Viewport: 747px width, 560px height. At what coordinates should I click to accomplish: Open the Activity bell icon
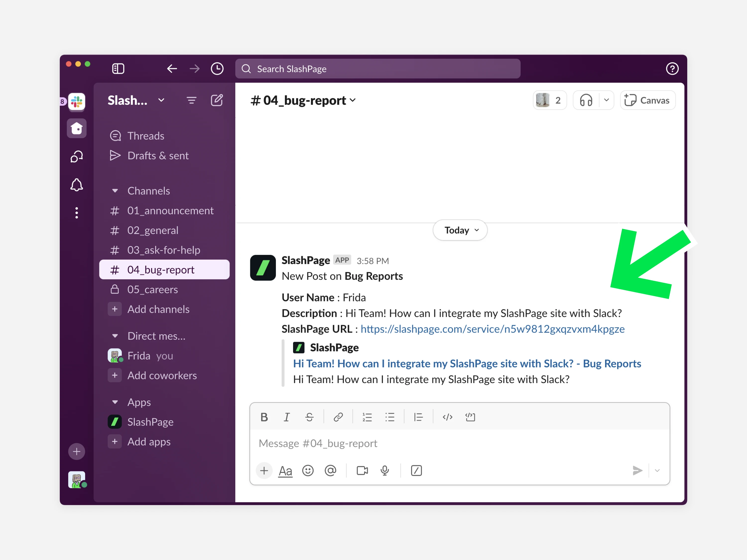click(x=77, y=185)
